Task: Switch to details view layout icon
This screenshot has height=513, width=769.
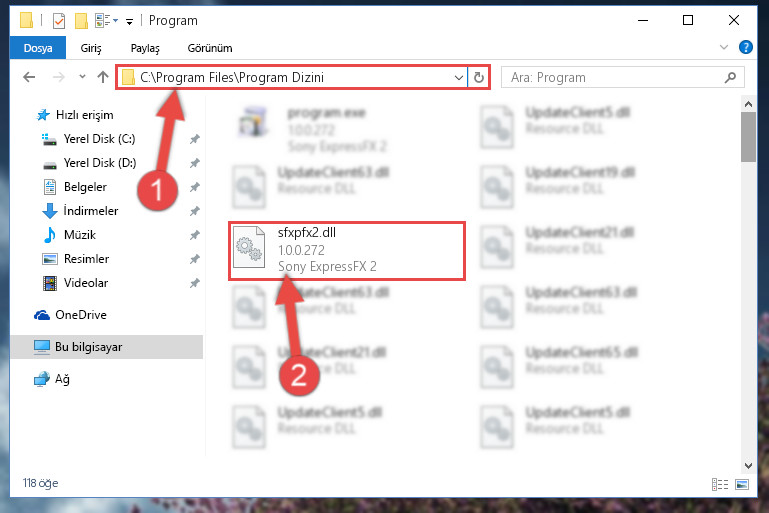Action: [719, 485]
